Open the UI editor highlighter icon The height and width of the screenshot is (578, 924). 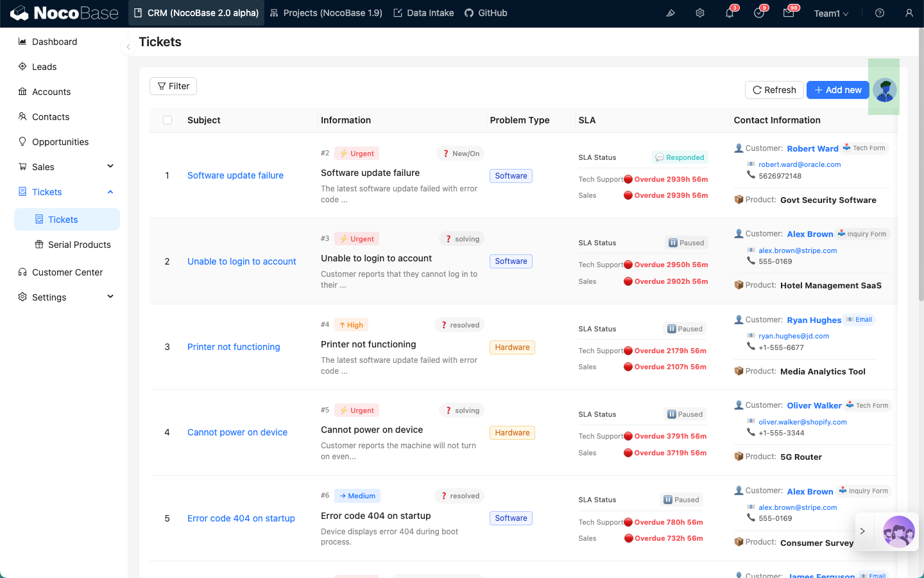pos(671,13)
